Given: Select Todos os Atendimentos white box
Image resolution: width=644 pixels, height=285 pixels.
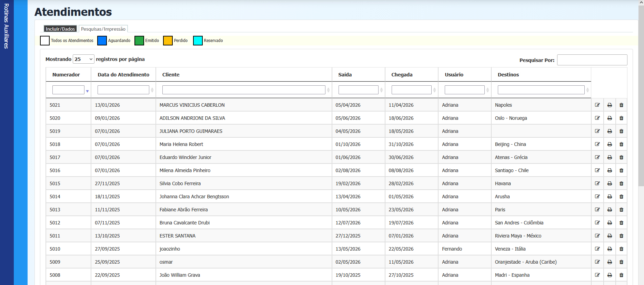Looking at the screenshot, I should 45,41.
